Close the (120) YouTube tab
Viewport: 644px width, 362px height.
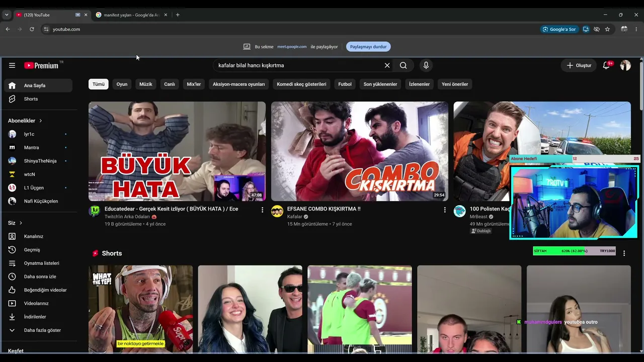(86, 15)
